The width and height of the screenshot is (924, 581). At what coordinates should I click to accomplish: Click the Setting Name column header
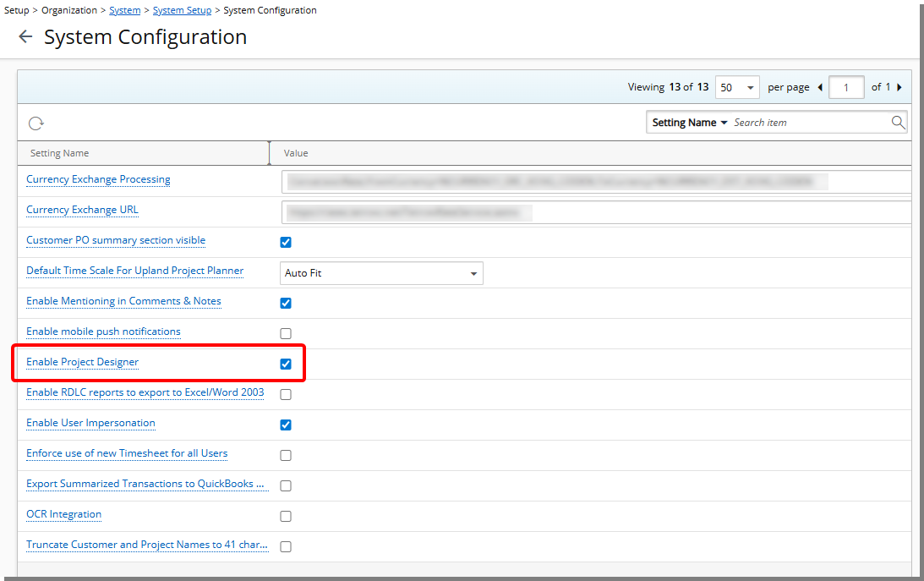58,153
